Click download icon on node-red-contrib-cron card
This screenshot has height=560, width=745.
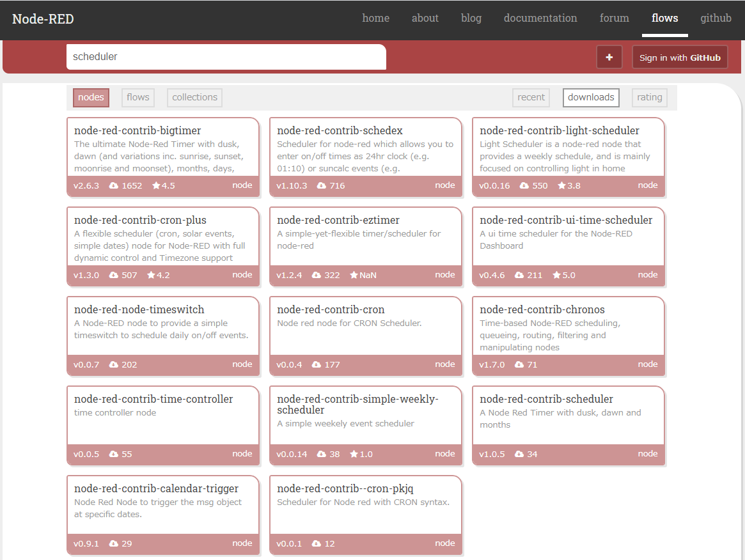coord(317,365)
